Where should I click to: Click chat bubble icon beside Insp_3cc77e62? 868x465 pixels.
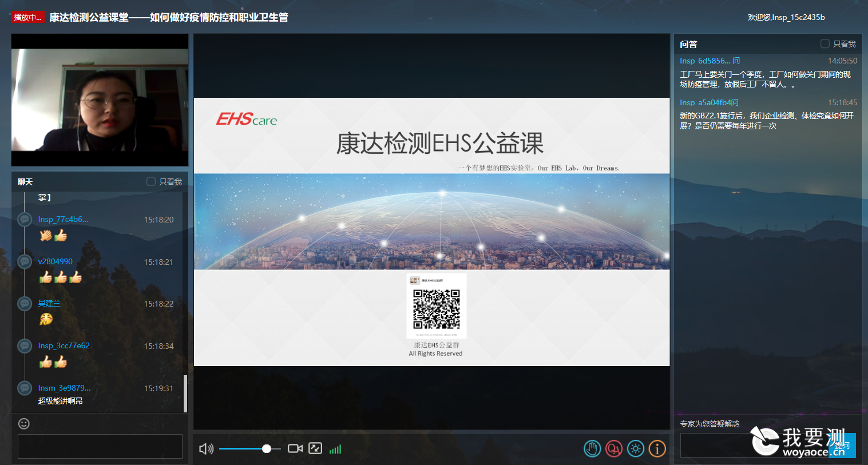coord(25,346)
